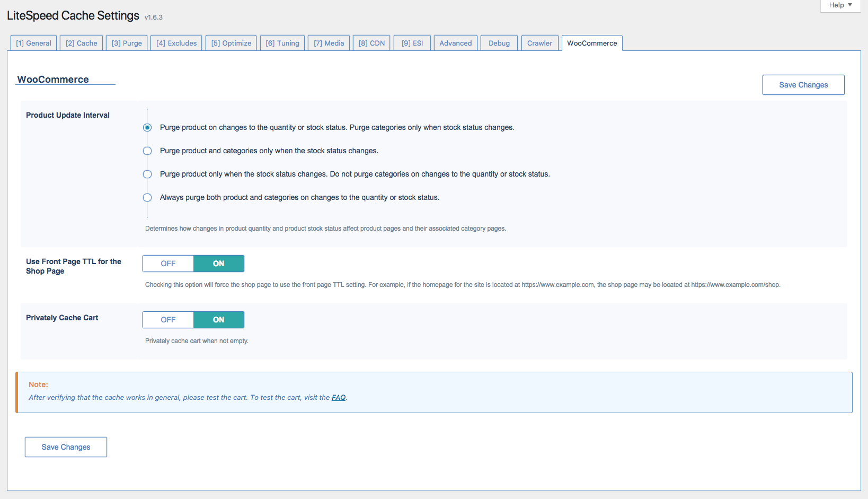Image resolution: width=868 pixels, height=499 pixels.
Task: Select always purge both product and categories
Action: pyautogui.click(x=147, y=198)
